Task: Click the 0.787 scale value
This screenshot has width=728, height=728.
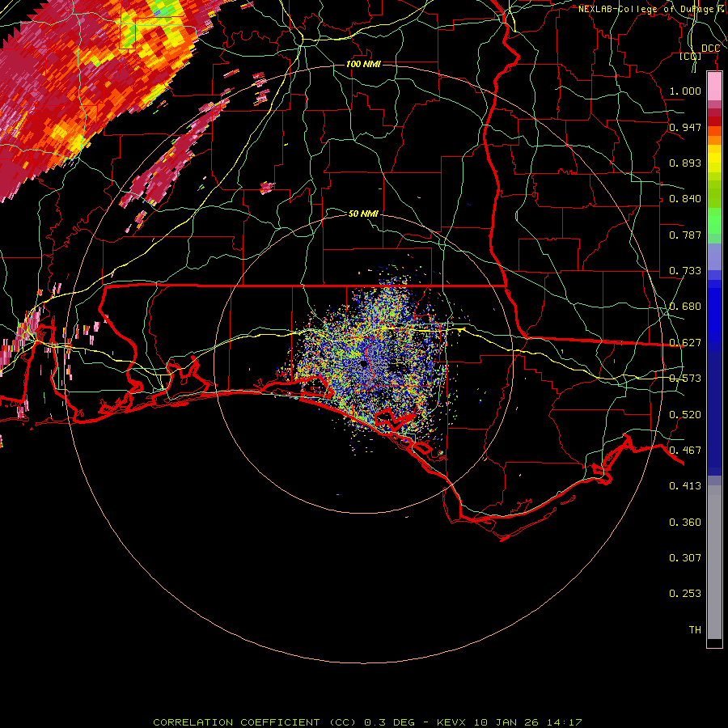Action: (685, 235)
